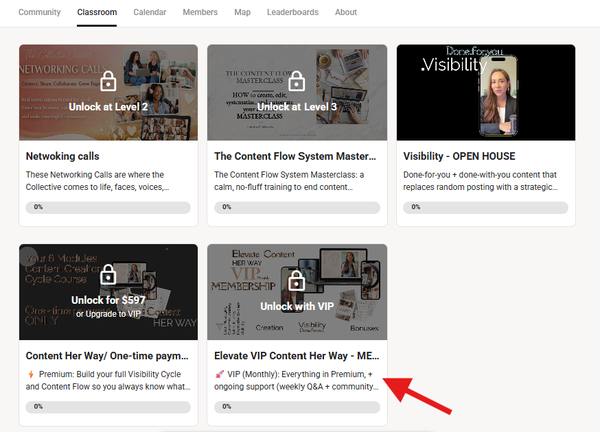Open the Community tab

tap(38, 12)
